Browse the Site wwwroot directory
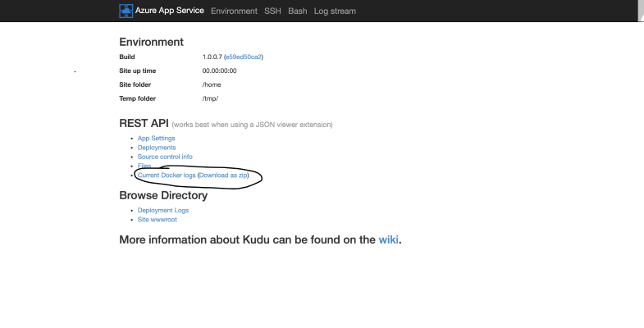Image resolution: width=644 pixels, height=328 pixels. tap(158, 220)
